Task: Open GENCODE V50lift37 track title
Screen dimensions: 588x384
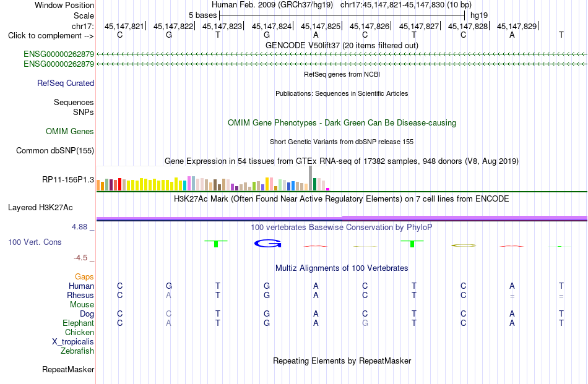Action: pyautogui.click(x=342, y=45)
